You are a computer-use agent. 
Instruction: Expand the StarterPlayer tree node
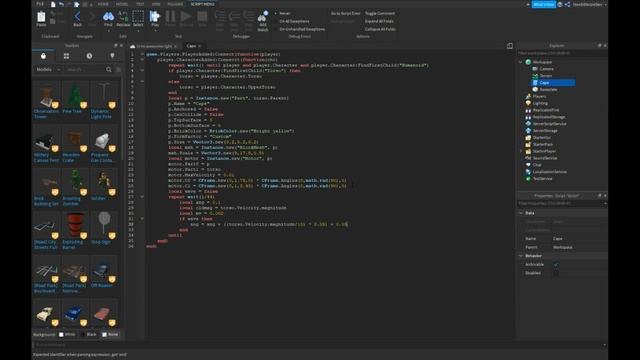click(x=521, y=151)
